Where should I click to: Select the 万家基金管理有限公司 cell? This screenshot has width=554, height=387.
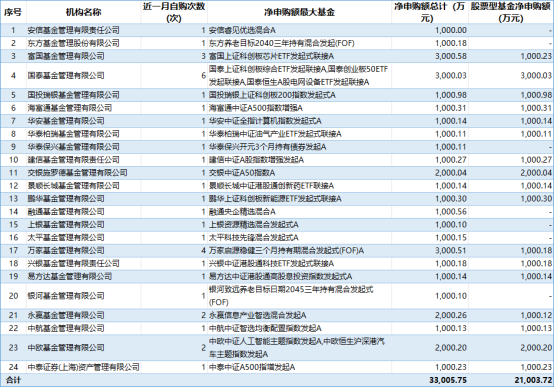pyautogui.click(x=84, y=251)
